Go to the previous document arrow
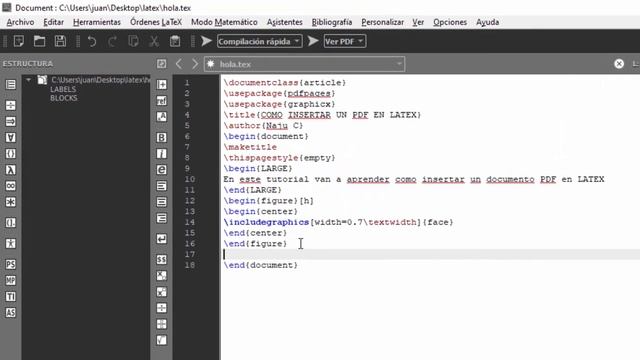Screen dimensions: 640x360 tap(179, 64)
